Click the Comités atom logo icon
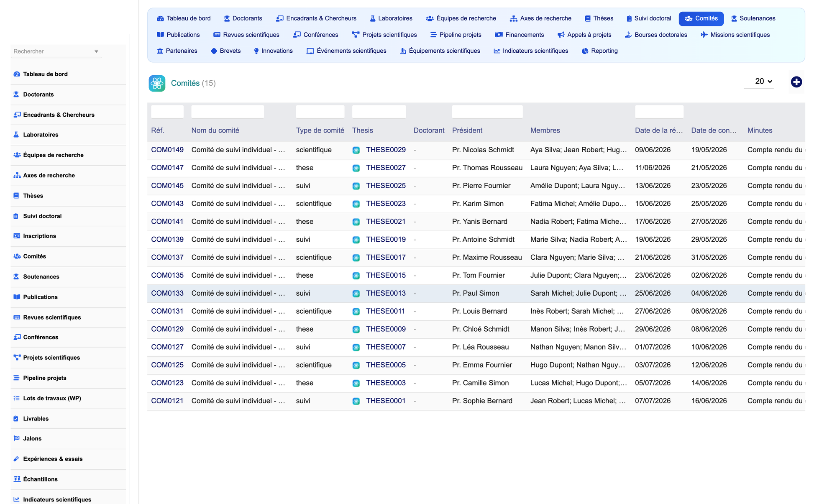The height and width of the screenshot is (504, 814). click(157, 83)
